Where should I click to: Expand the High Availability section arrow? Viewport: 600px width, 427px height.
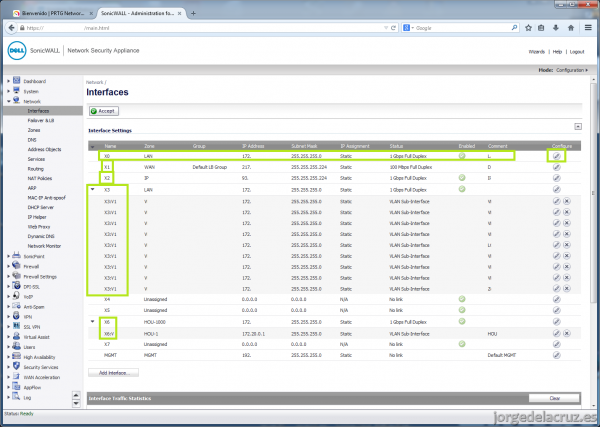click(x=8, y=357)
